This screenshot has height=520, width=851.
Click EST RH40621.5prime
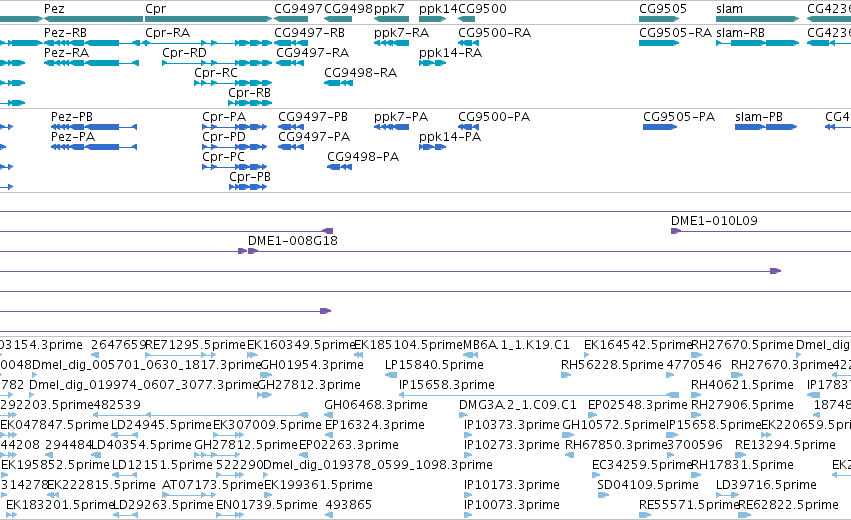[742, 385]
